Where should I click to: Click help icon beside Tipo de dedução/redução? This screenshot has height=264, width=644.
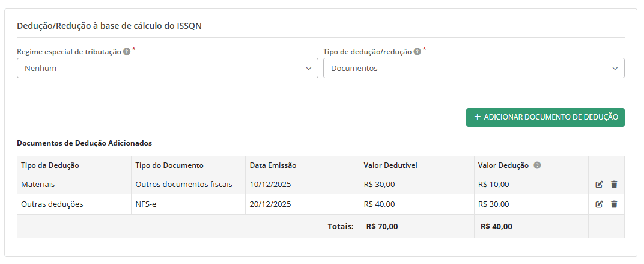click(x=417, y=52)
